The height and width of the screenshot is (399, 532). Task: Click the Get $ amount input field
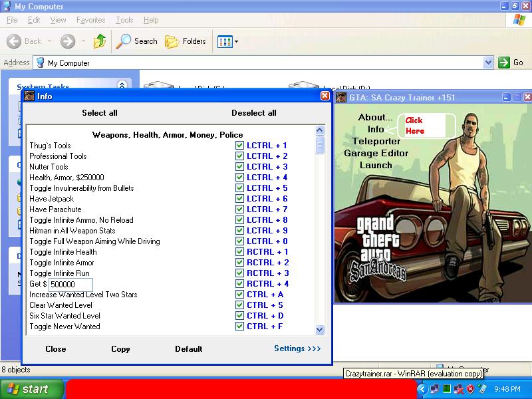pos(70,284)
